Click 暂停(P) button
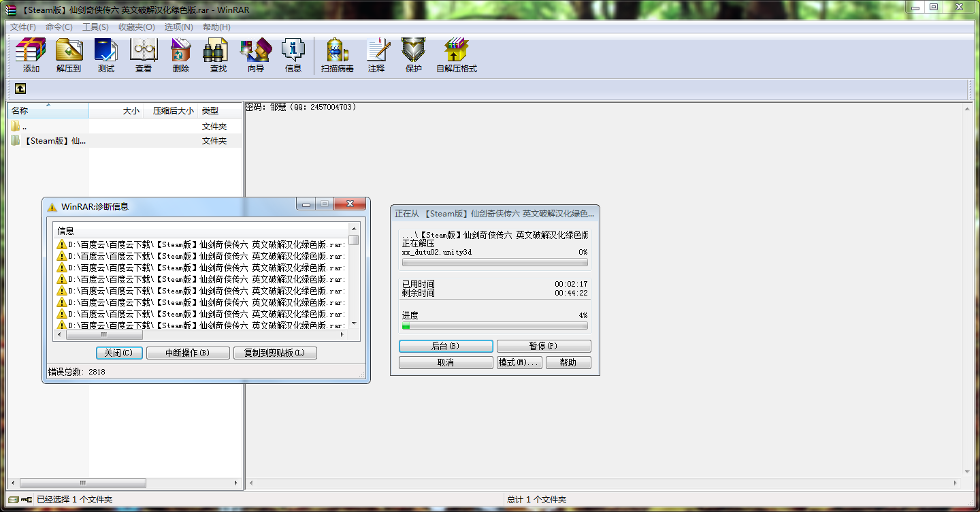The image size is (980, 512). [x=544, y=346]
